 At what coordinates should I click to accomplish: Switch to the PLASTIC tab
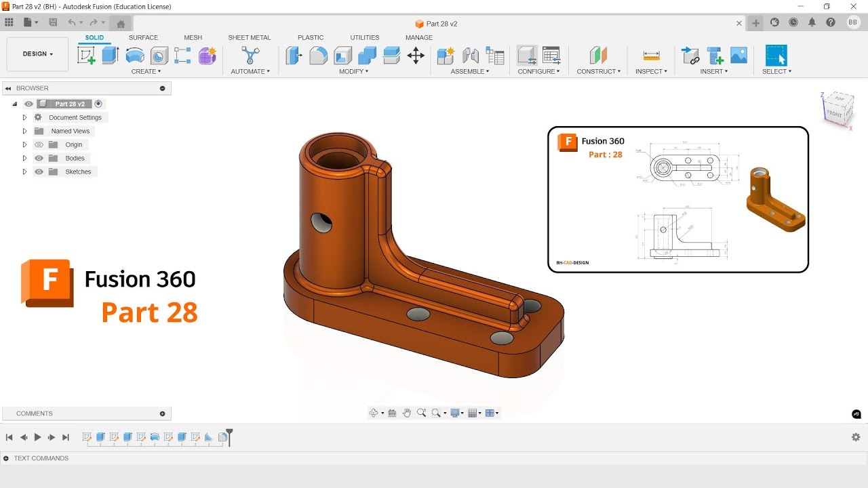[x=311, y=37]
